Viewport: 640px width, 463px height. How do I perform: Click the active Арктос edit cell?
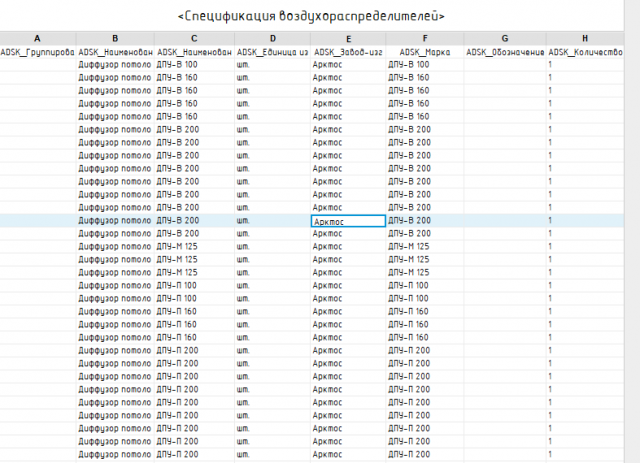coord(348,220)
